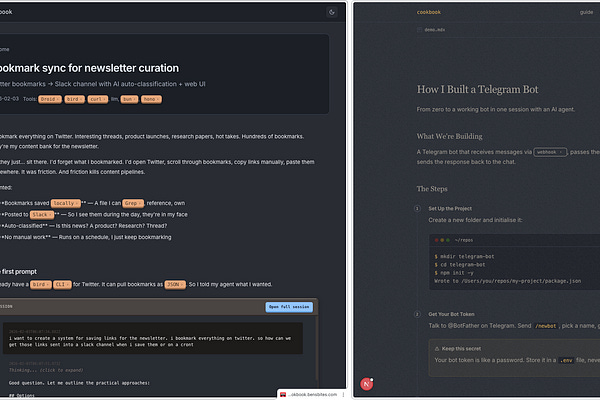Click the 'Wrote to /Users/you/repos' output line
This screenshot has height=400, width=600.
pos(507,281)
